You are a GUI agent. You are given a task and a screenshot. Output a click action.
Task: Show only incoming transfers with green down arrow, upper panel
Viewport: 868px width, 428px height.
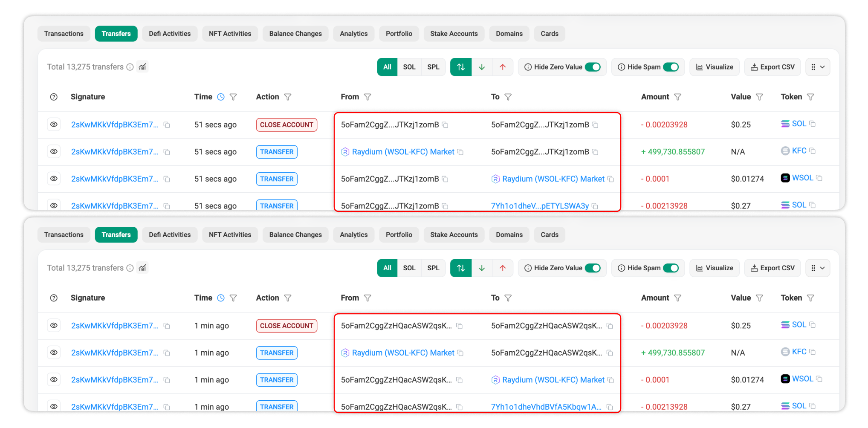[x=482, y=67]
